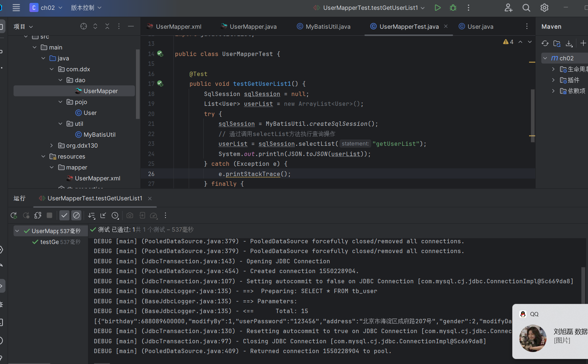Switch to UserMapper.xml tab
Screen dimensions: 588x364
tap(174, 27)
